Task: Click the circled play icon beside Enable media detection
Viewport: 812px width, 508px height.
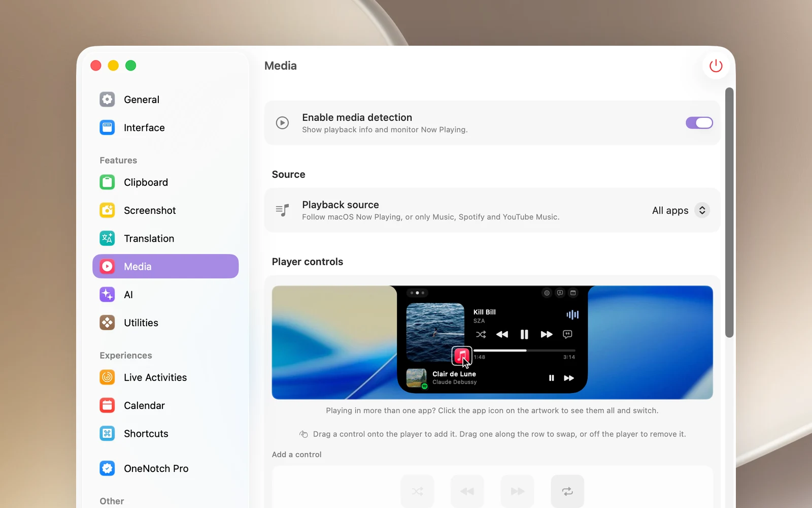Action: pyautogui.click(x=282, y=123)
